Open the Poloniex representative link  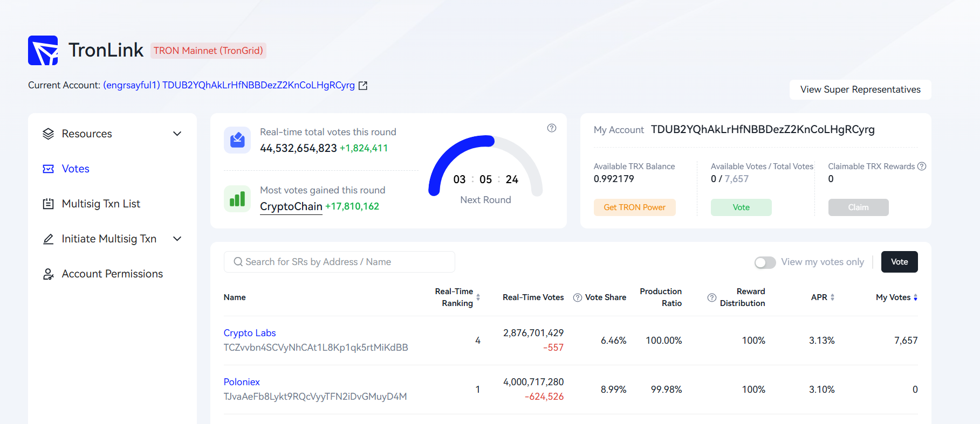click(x=242, y=382)
